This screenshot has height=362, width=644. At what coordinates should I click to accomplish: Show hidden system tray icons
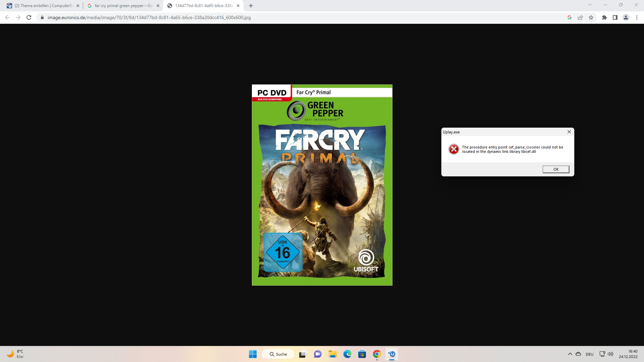pyautogui.click(x=570, y=354)
